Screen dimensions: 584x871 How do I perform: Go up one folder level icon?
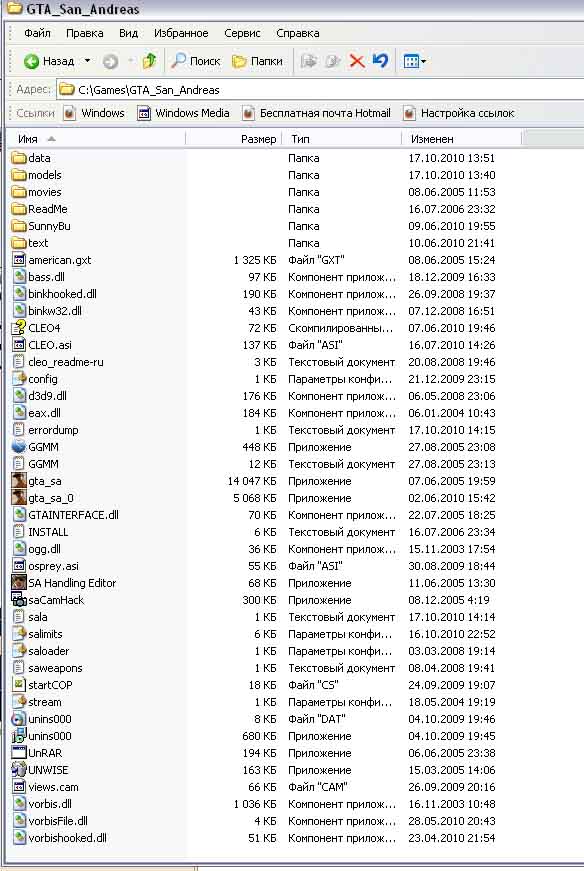click(x=149, y=61)
